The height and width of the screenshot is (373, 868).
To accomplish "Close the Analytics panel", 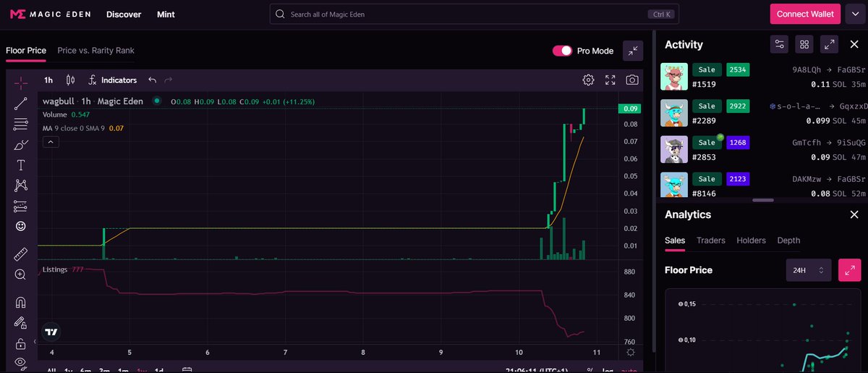I will (854, 214).
